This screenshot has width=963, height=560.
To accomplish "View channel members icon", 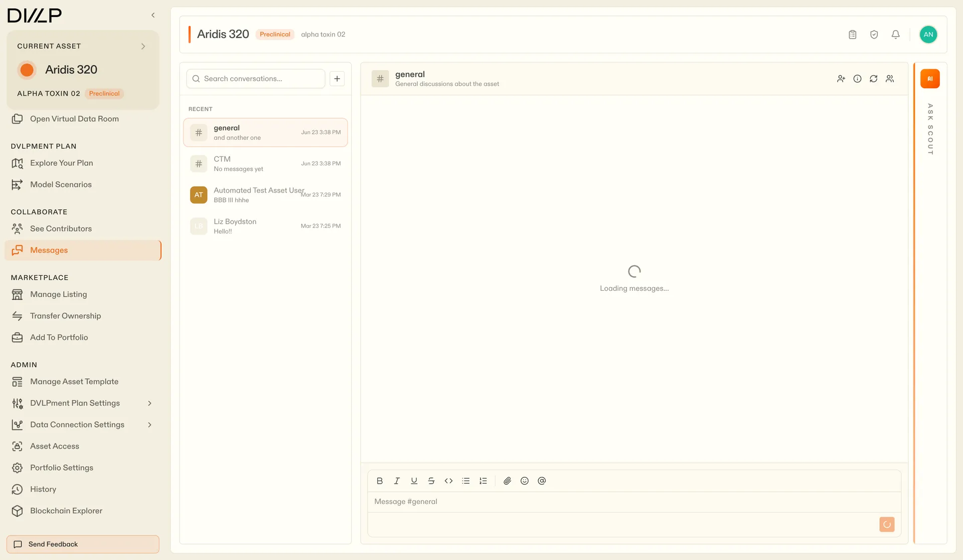I will coord(890,79).
